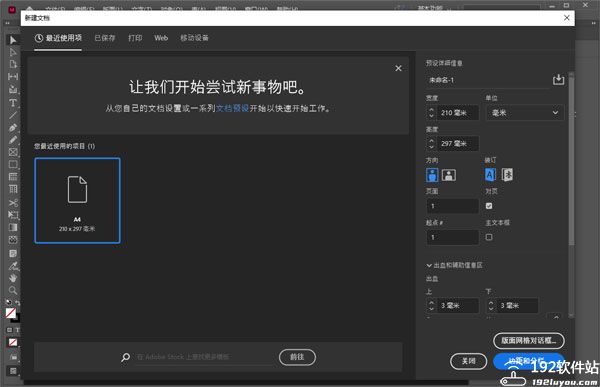
Task: Select the Scissors tool
Action: pyautogui.click(x=13, y=202)
